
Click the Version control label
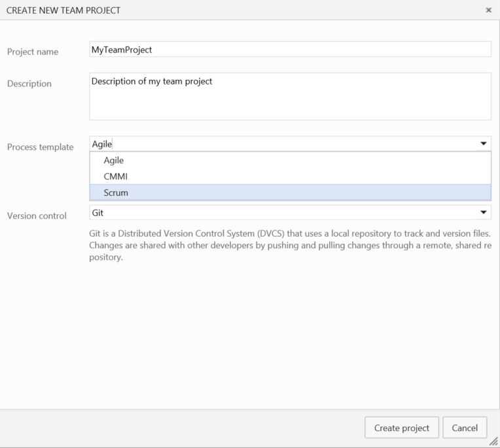pyautogui.click(x=37, y=215)
